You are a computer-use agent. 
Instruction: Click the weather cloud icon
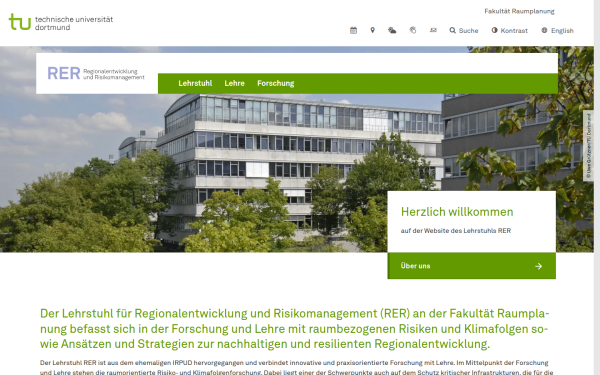(392, 30)
